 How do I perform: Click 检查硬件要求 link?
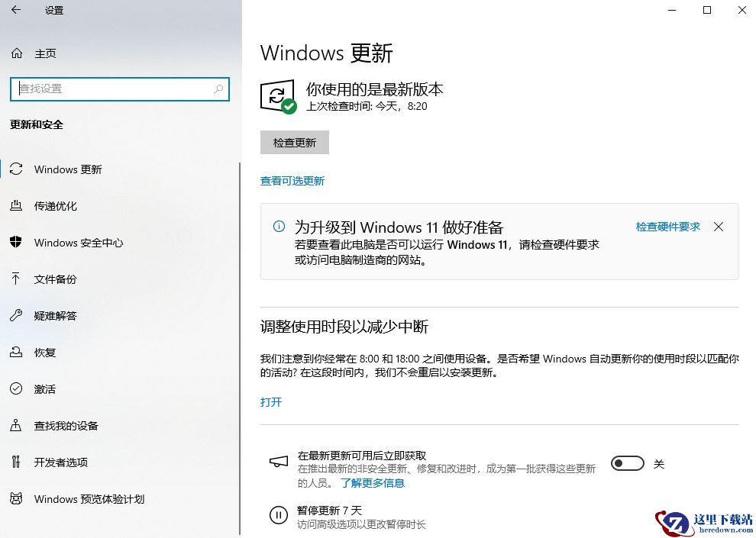click(667, 227)
